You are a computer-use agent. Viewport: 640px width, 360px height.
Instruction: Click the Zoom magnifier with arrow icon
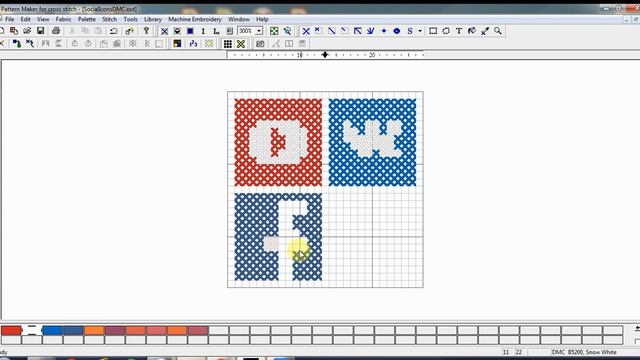coord(287,31)
